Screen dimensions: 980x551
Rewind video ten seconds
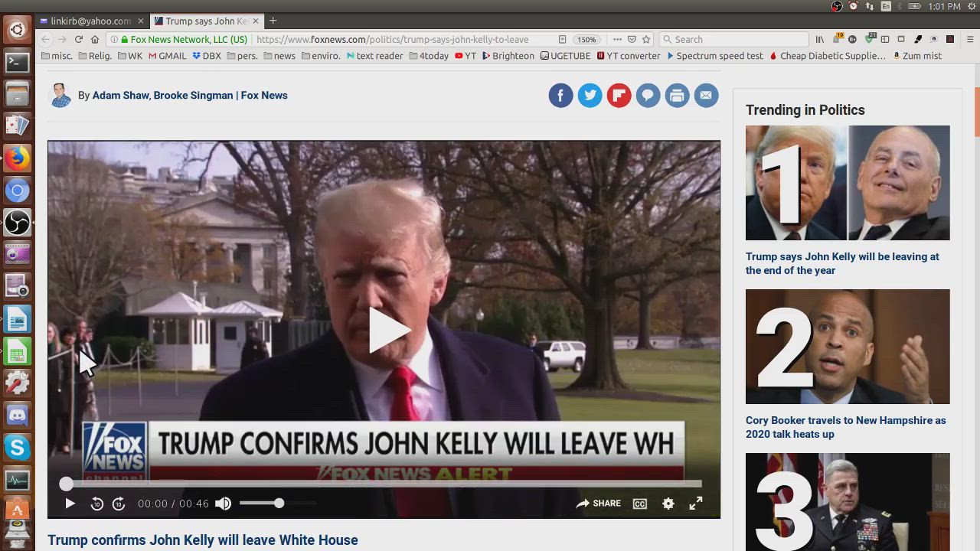click(x=96, y=504)
